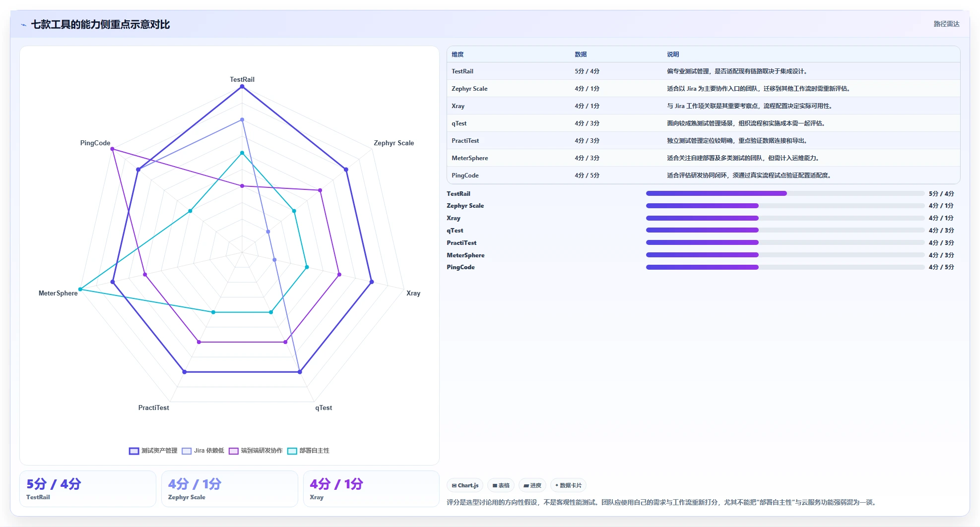
Task: Select the PractiTest cell in the table
Action: [465, 141]
